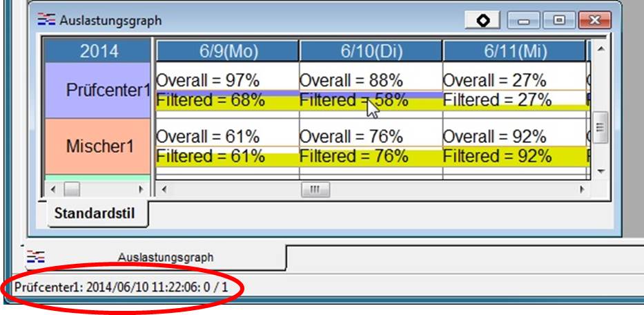Screen dimensions: 644x315
Task: Click the right arrow of the timeline scrollbar
Action: click(582, 189)
